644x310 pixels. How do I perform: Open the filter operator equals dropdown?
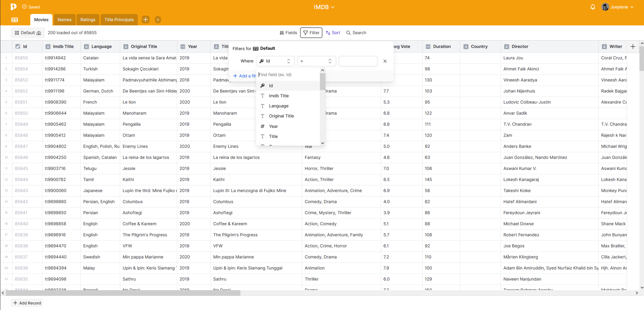tap(317, 61)
